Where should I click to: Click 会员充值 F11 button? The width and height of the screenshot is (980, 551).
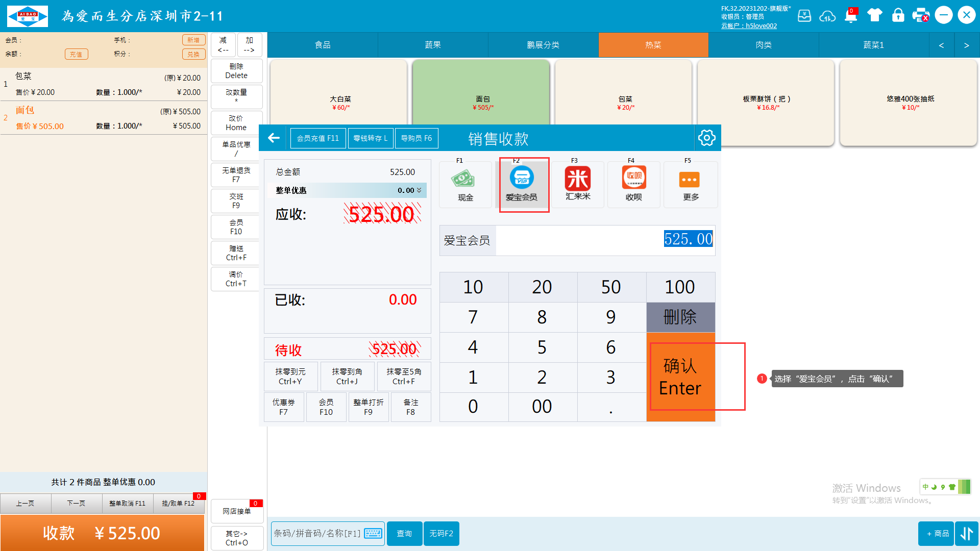[318, 138]
